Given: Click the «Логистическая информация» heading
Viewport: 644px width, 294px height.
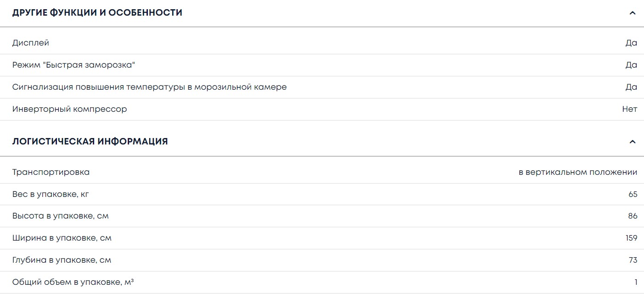Looking at the screenshot, I should coord(90,142).
